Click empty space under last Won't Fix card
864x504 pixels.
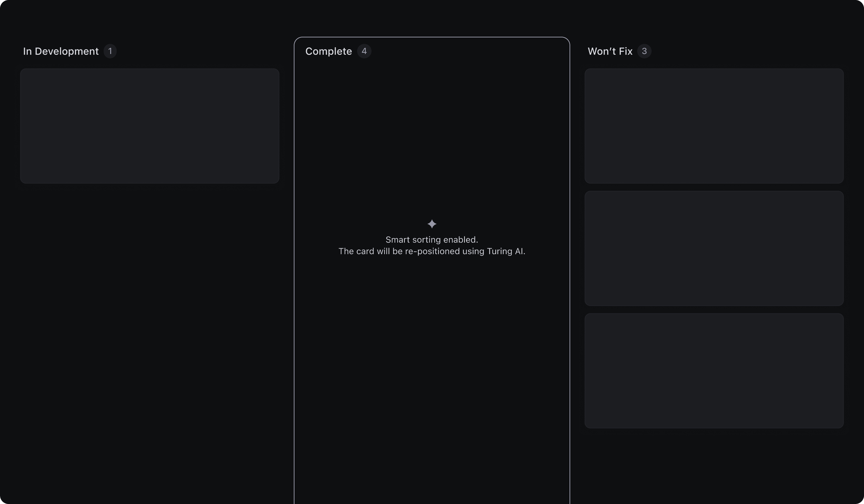[714, 466]
